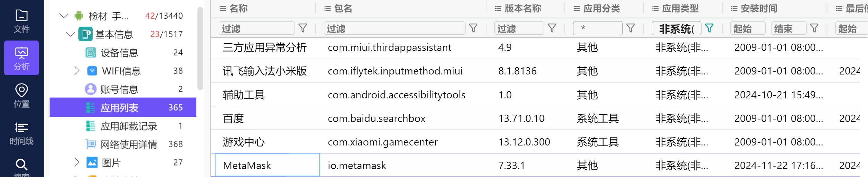Viewport: 868px width, 177px height.
Task: Click the active funnel for 应用类型 filter
Action: (x=709, y=28)
